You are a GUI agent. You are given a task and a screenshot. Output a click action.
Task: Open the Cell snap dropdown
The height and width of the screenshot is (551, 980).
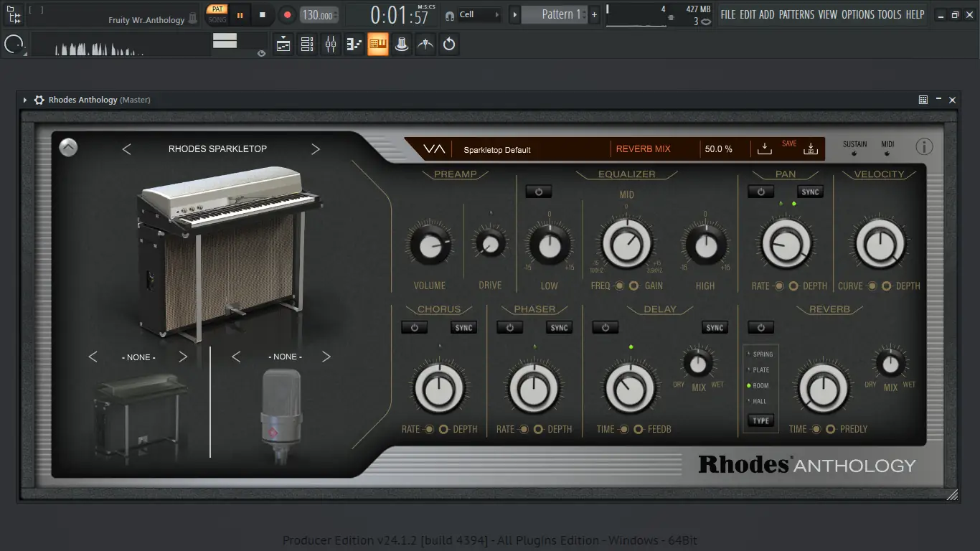point(479,14)
